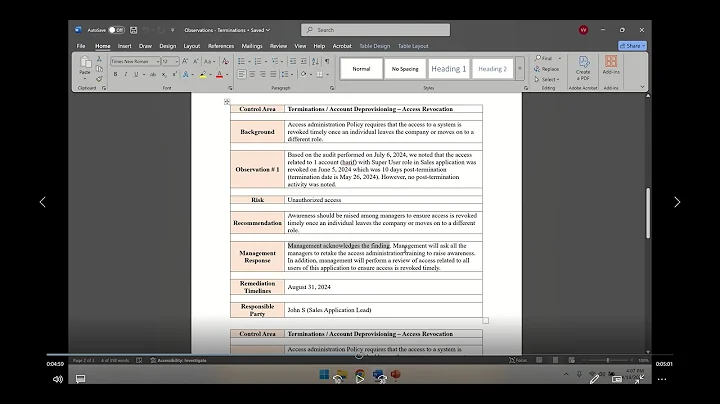The width and height of the screenshot is (720, 404).
Task: Switch to the Review tab
Action: 278,46
